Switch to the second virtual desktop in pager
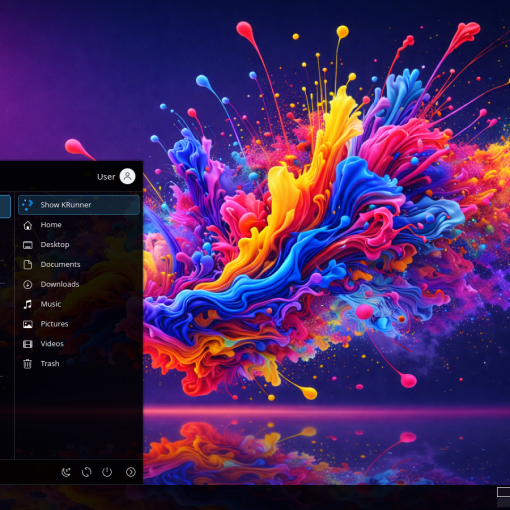Screen dimensions: 510x510 tap(503, 503)
